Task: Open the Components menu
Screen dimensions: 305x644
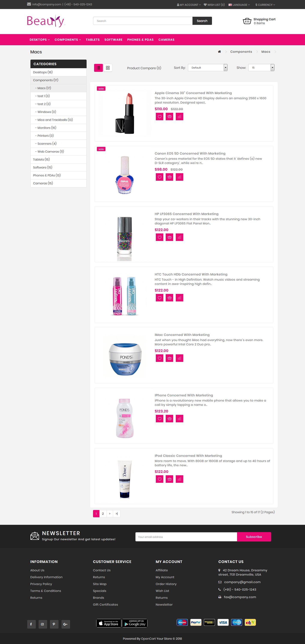Action: click(68, 40)
